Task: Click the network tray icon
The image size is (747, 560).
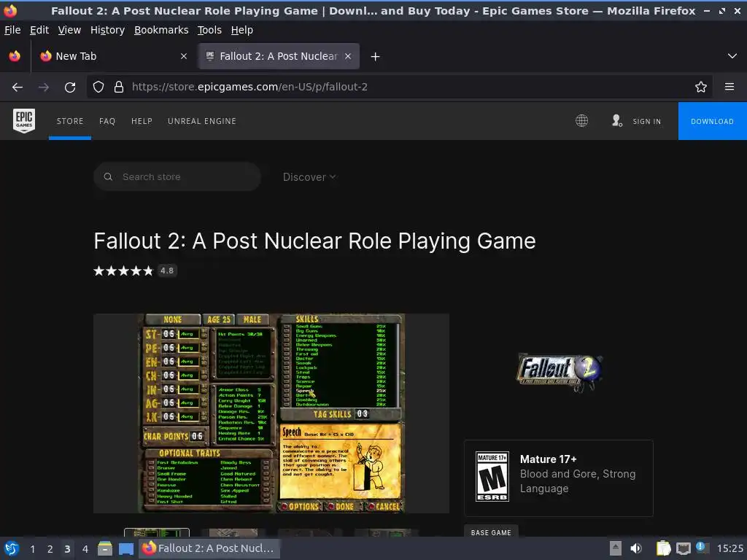Action: click(x=683, y=548)
